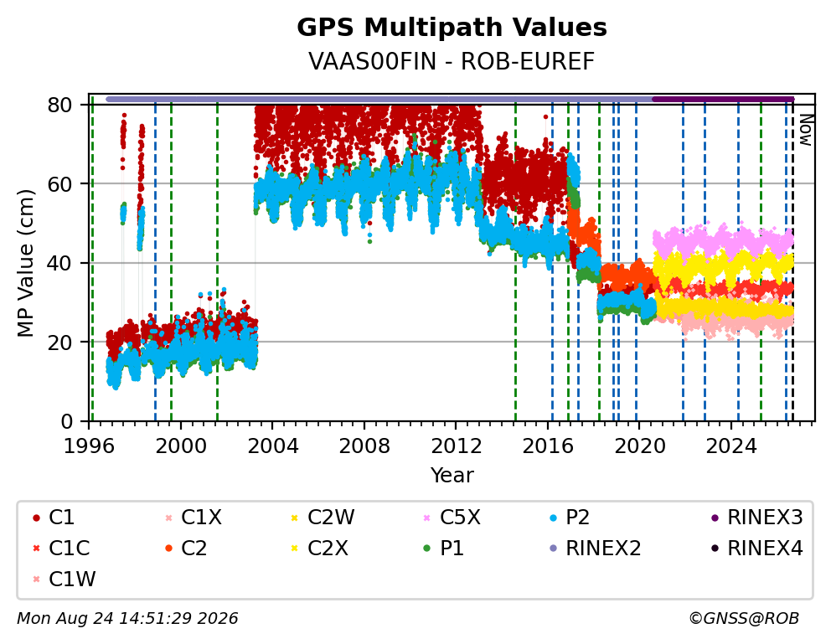Select the RINEX2 legend entry

(x=595, y=549)
